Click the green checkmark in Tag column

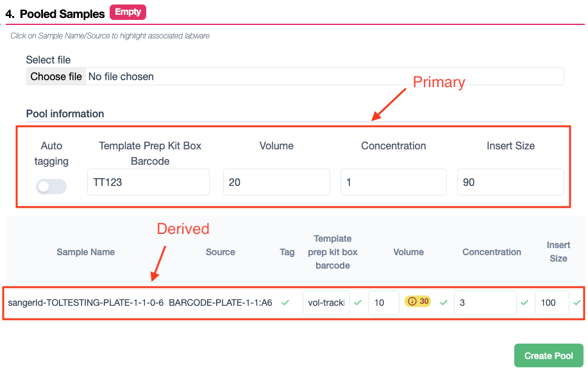tap(286, 302)
